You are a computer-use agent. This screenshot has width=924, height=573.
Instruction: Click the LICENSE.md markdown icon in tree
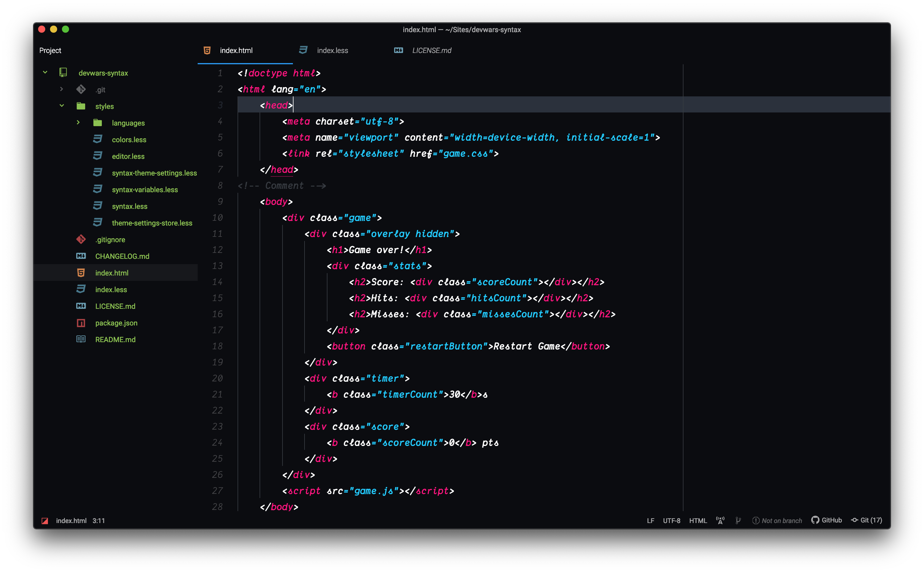(81, 306)
